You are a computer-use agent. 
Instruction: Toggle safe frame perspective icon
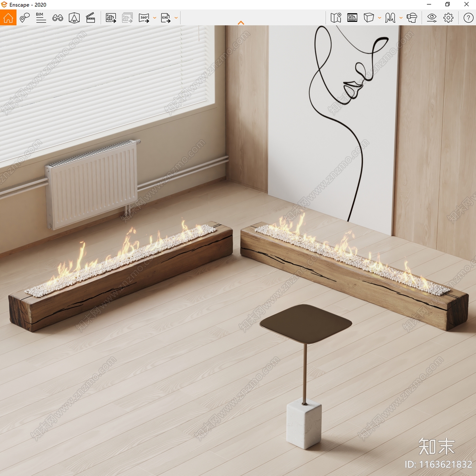pyautogui.click(x=74, y=18)
